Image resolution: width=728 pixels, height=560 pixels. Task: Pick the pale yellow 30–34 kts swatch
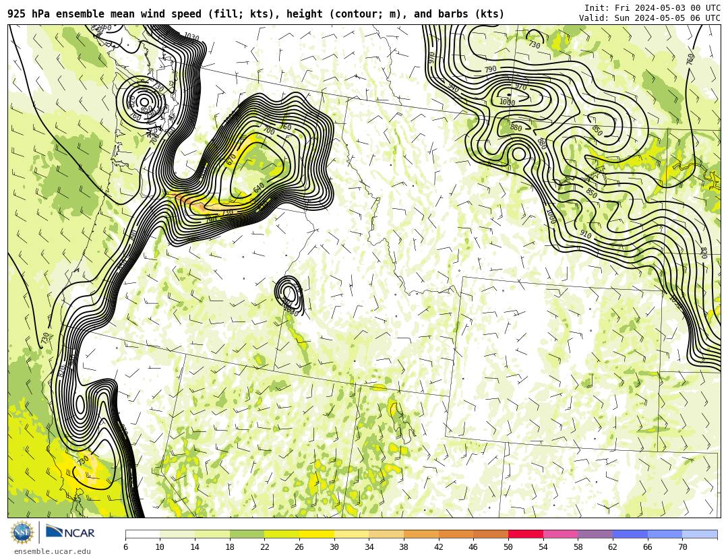pyautogui.click(x=351, y=534)
